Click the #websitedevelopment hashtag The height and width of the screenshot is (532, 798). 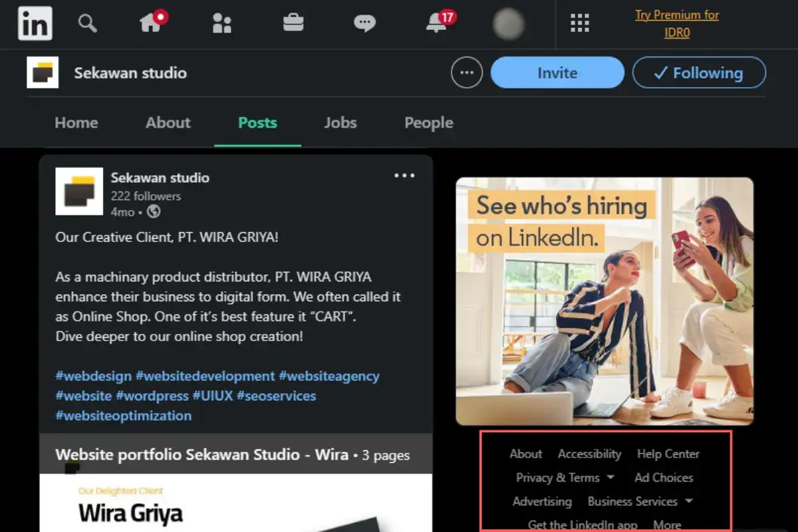coord(205,376)
